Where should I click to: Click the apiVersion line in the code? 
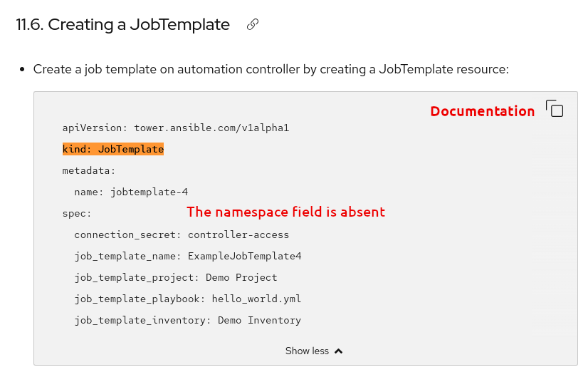click(176, 128)
